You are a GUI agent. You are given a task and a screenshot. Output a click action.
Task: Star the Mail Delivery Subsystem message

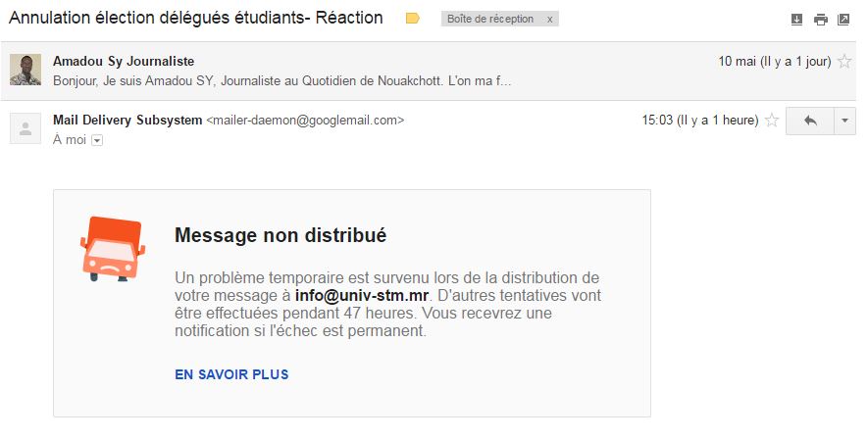pos(772,121)
